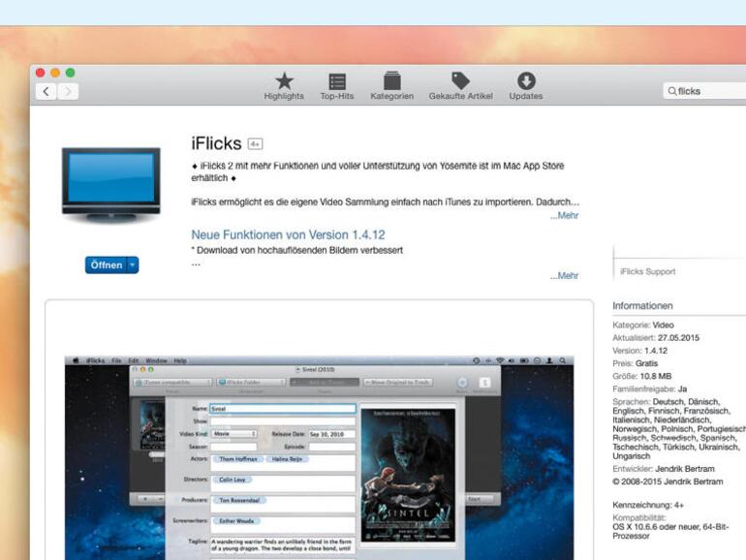
Task: Minimize the App Store window
Action: coord(55,73)
